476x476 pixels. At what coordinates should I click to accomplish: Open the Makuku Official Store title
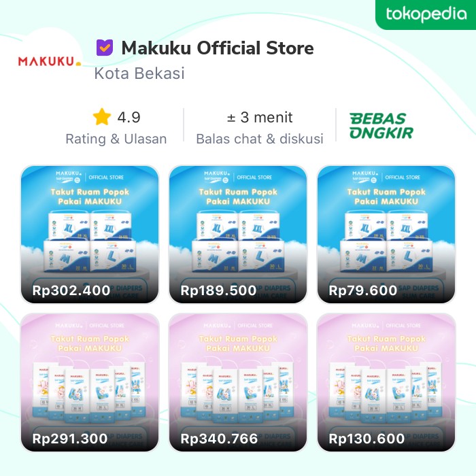click(218, 48)
